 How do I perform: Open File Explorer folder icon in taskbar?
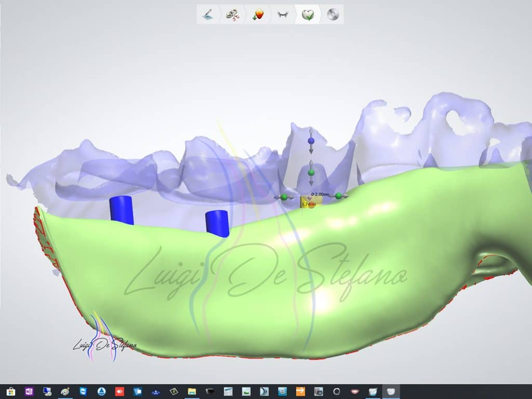click(192, 392)
